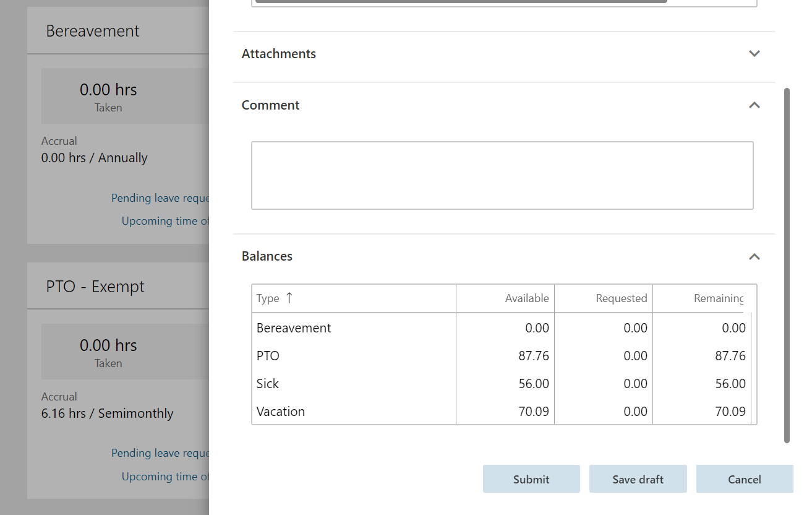Open Pending leave requests link under Bereavement
Viewport: 812px width, 515px height.
(x=160, y=198)
